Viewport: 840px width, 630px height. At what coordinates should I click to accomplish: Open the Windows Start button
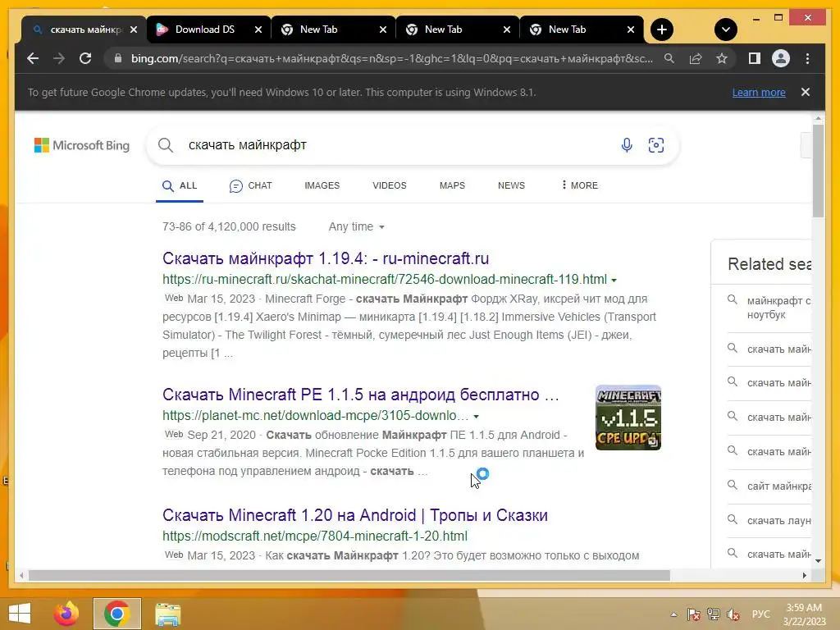(20, 614)
